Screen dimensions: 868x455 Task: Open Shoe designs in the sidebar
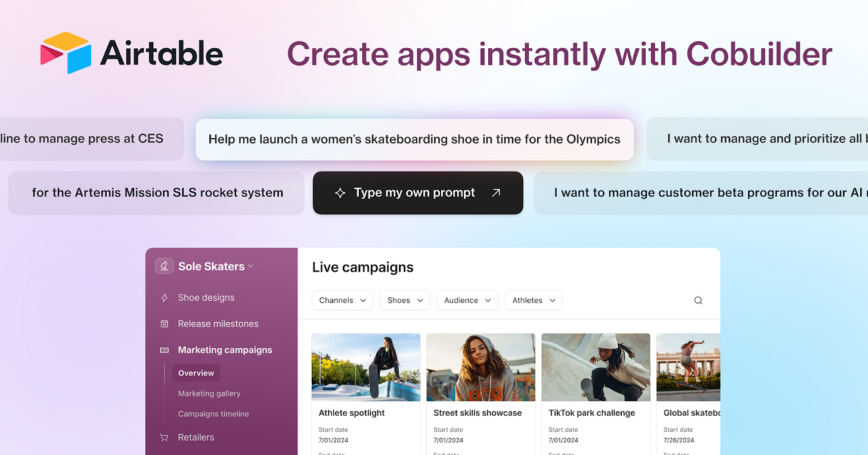pyautogui.click(x=206, y=298)
